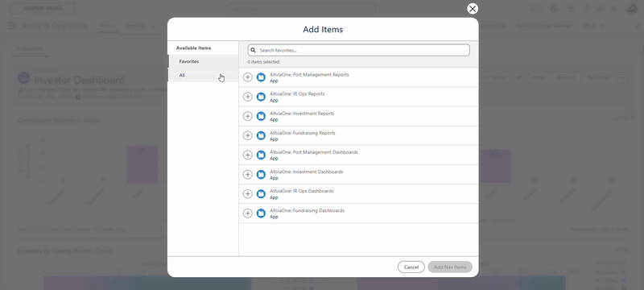
Task: Add AltviaOne: Investment Reports with plus icon
Action: pos(248,116)
